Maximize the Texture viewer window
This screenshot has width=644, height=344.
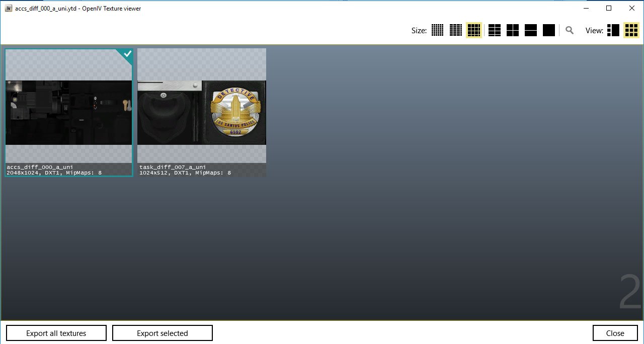pos(609,8)
